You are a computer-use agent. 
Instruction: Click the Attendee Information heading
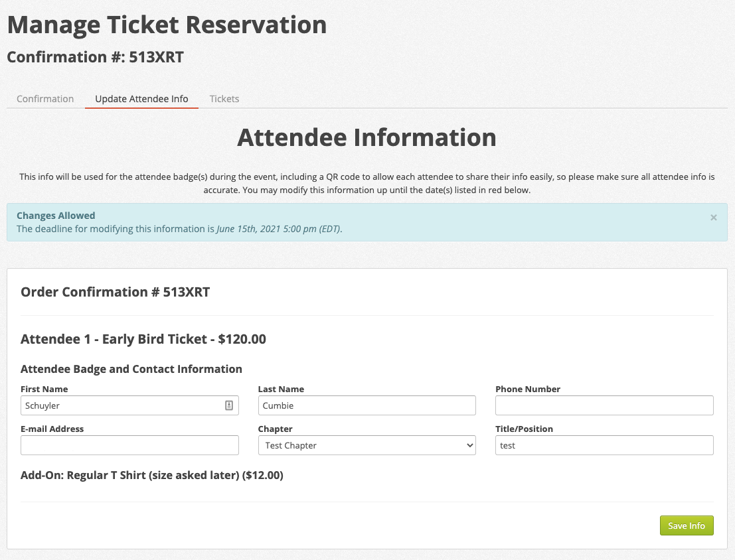pos(367,137)
